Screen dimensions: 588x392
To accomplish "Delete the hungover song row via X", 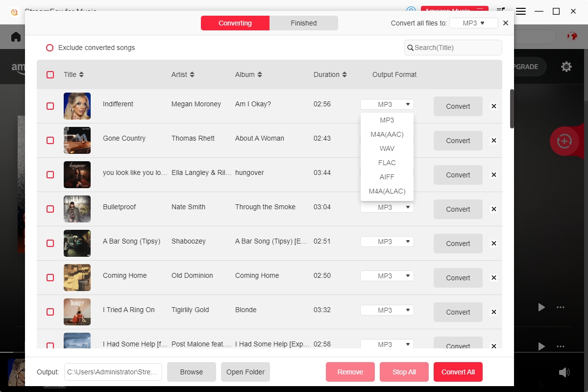I will coord(494,175).
